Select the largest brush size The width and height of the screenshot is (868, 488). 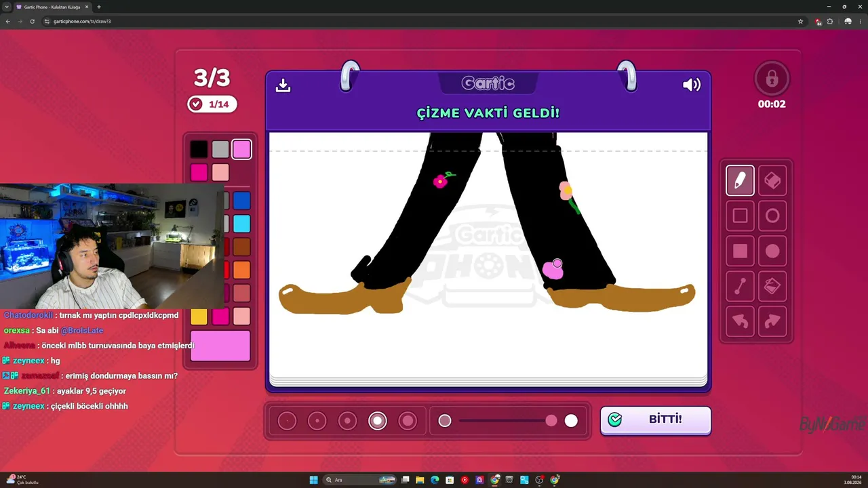point(408,421)
